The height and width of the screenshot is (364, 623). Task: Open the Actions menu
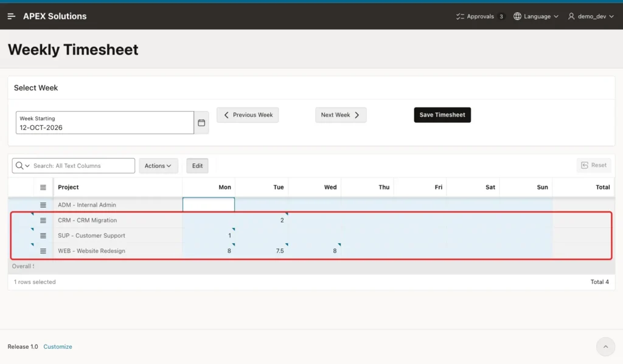click(158, 165)
